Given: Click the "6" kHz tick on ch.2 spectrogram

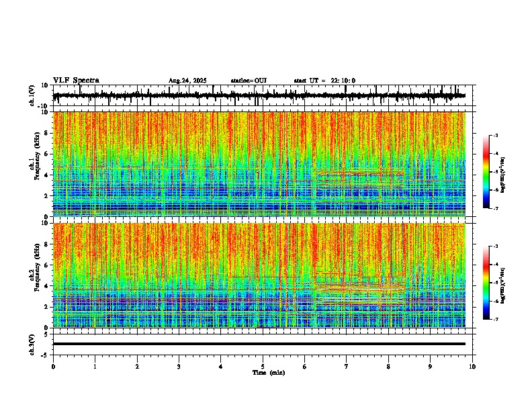Looking at the screenshot, I should point(47,265).
